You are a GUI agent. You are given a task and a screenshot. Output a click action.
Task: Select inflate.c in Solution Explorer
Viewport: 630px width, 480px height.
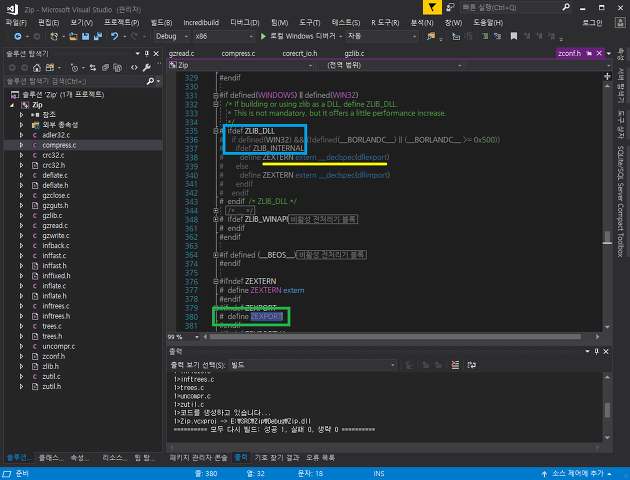pyautogui.click(x=54, y=286)
